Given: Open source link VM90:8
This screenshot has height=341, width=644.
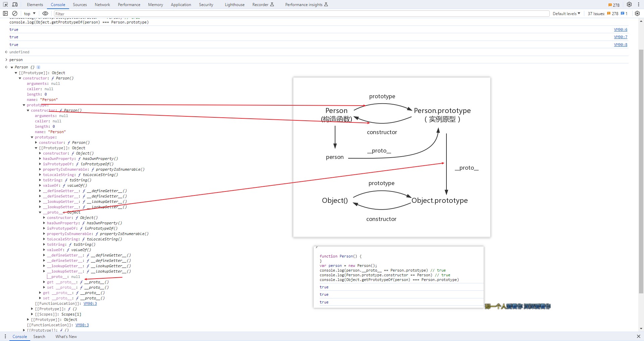Looking at the screenshot, I should pyautogui.click(x=621, y=45).
